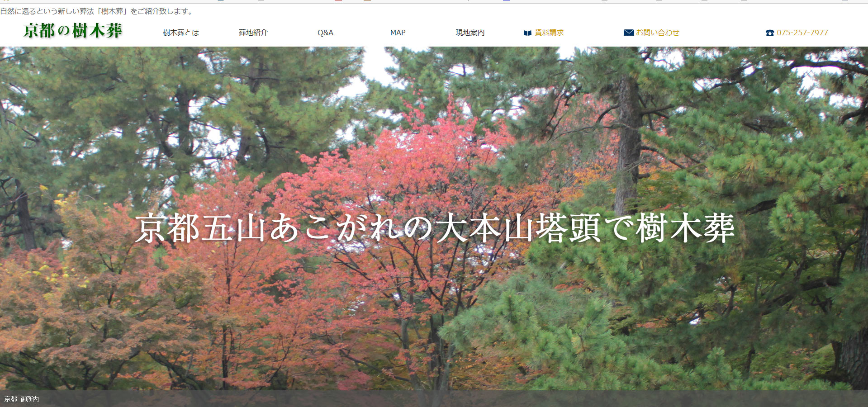Image resolution: width=868 pixels, height=407 pixels.
Task: Open the 樹木葬とは menu item
Action: click(x=181, y=33)
